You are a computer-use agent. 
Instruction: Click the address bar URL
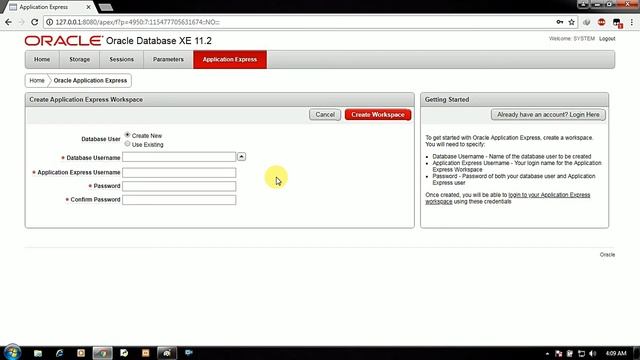coord(138,22)
